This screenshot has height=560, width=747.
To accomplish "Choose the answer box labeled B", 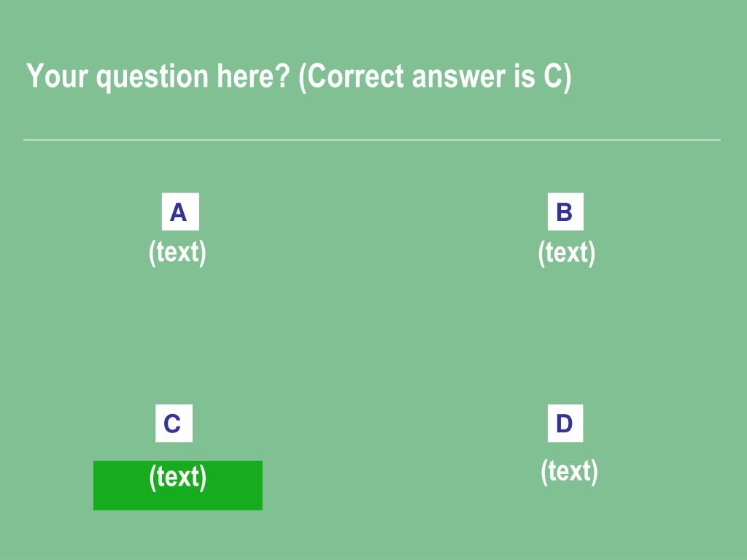I will tap(565, 211).
